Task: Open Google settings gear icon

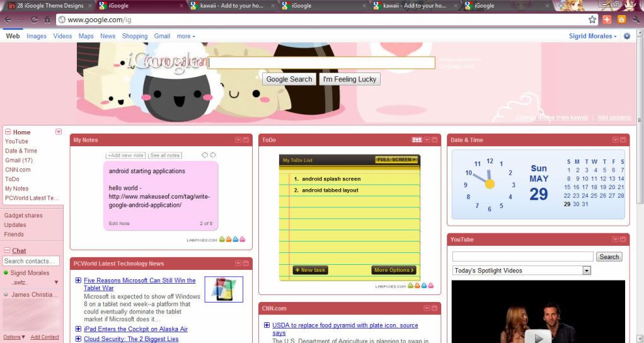Action: pos(627,36)
